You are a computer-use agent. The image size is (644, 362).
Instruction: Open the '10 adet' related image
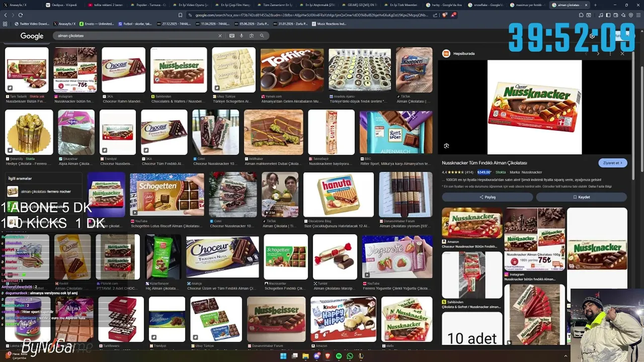pyautogui.click(x=472, y=328)
